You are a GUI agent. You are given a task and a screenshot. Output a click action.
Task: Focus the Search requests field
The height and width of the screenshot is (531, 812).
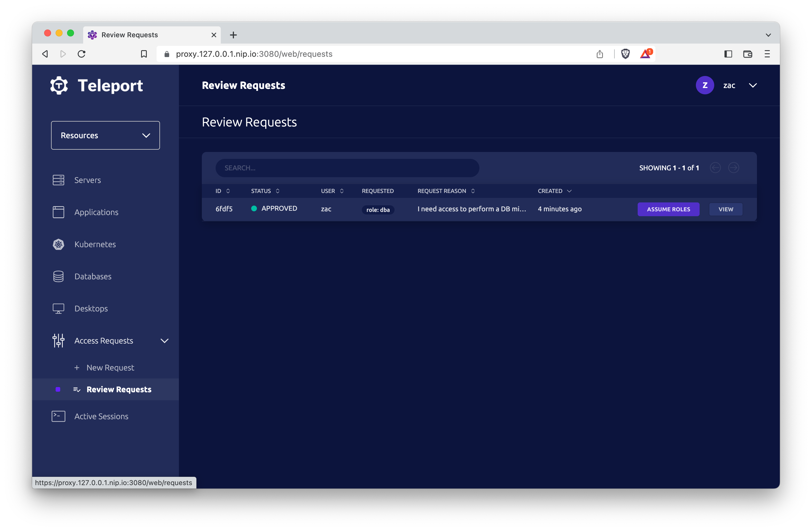coord(347,168)
